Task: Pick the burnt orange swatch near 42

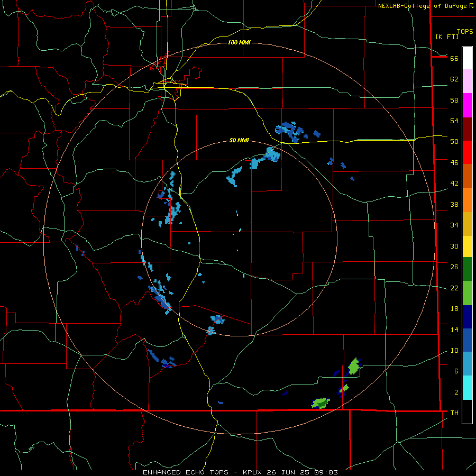Action: click(467, 176)
